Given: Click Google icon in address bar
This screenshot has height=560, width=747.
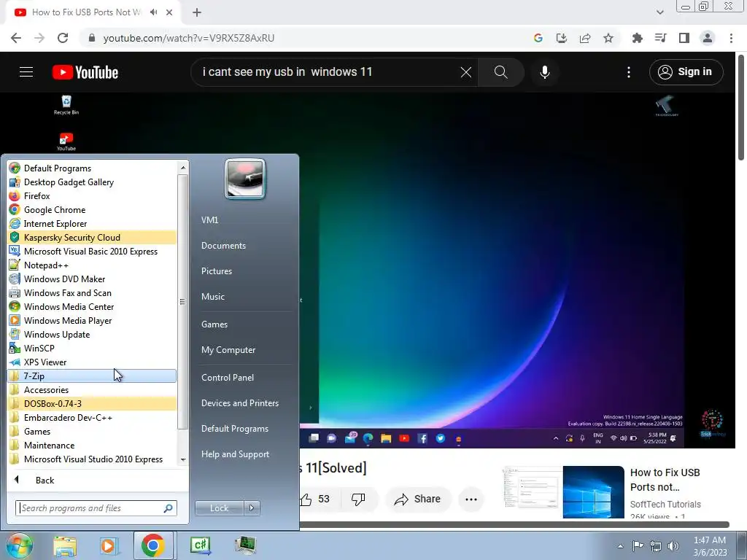Looking at the screenshot, I should click(x=538, y=38).
